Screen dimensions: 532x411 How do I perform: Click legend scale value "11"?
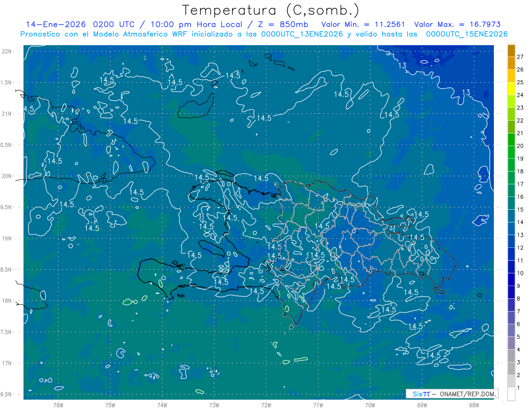click(x=520, y=261)
